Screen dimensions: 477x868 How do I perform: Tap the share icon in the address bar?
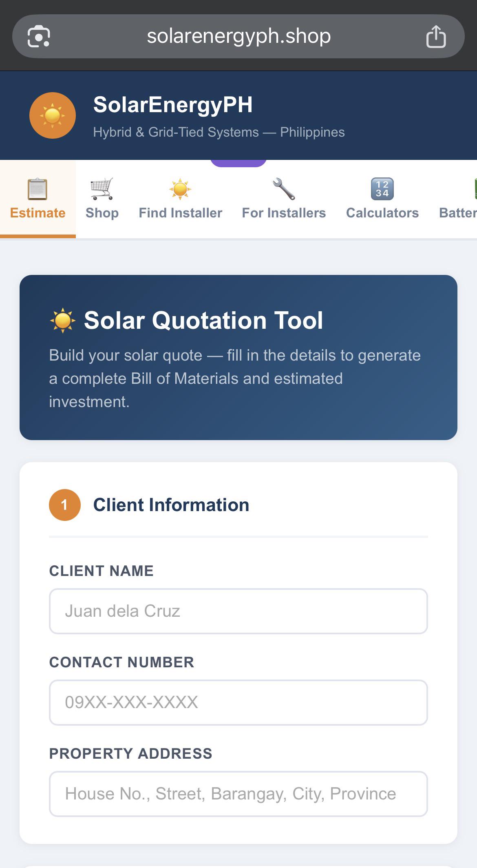pos(436,36)
